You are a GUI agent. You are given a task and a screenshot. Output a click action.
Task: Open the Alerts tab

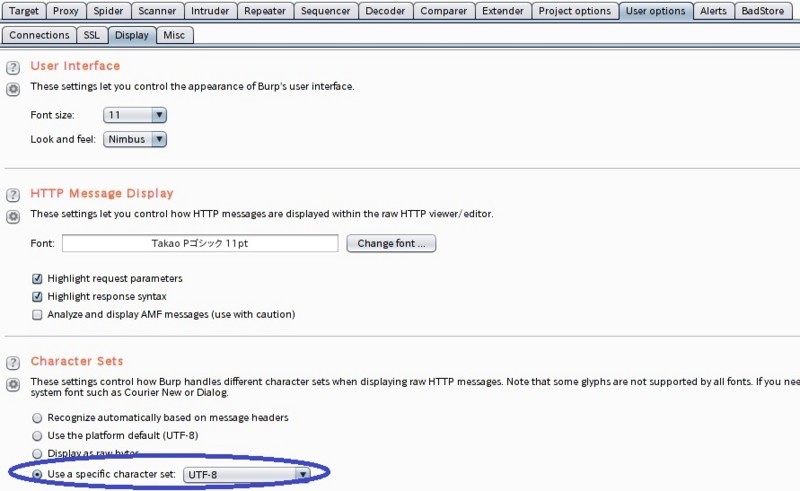pos(713,11)
